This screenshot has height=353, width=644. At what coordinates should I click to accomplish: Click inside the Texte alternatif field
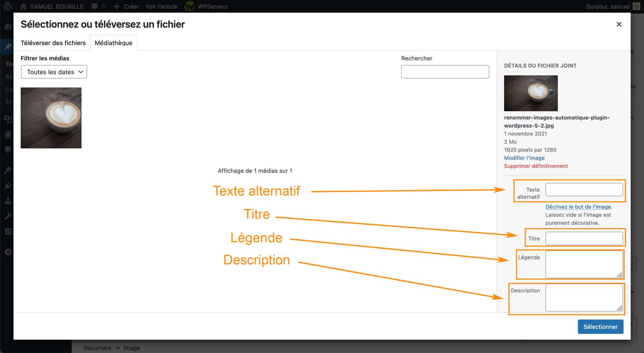(584, 189)
